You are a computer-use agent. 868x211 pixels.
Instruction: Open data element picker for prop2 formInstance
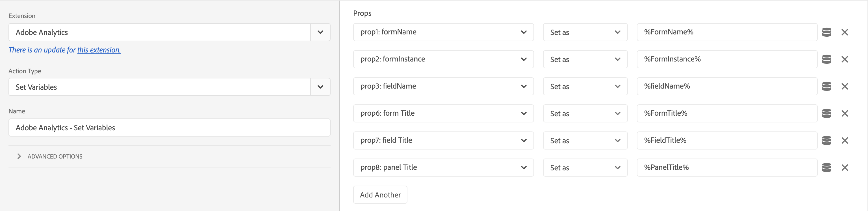[x=826, y=59]
